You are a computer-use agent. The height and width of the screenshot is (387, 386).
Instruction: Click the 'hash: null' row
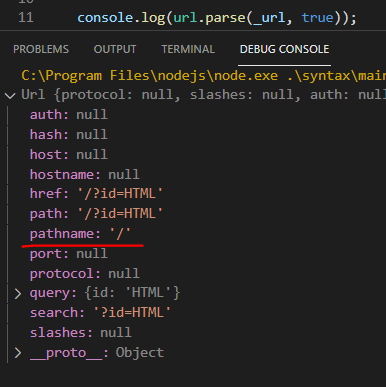[x=69, y=135]
